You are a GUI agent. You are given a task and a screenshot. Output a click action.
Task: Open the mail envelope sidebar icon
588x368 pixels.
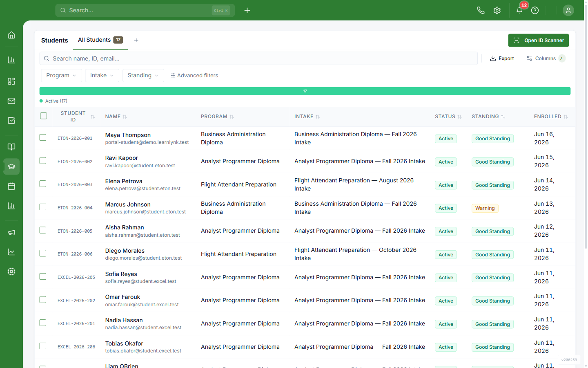pos(11,101)
